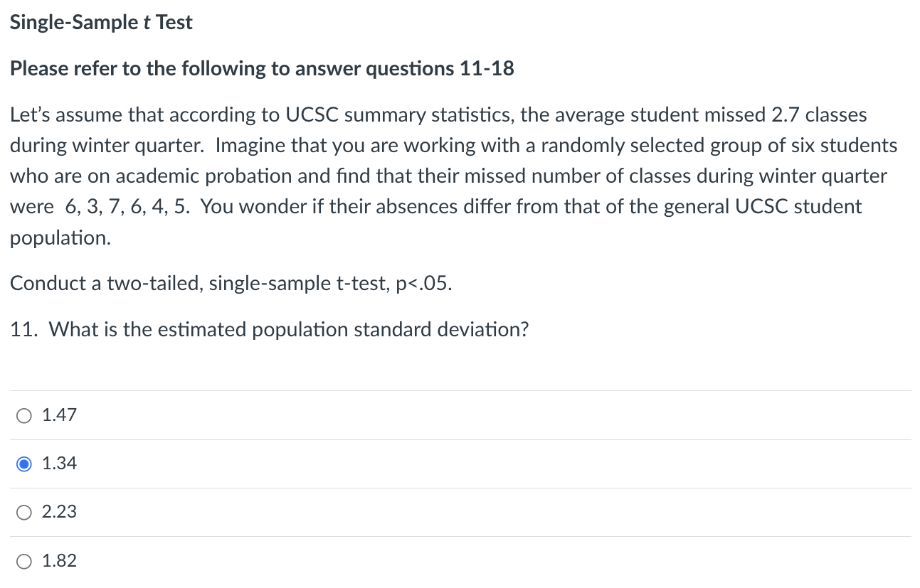Click the 2.23 answer label text
This screenshot has width=920, height=588.
click(x=59, y=512)
